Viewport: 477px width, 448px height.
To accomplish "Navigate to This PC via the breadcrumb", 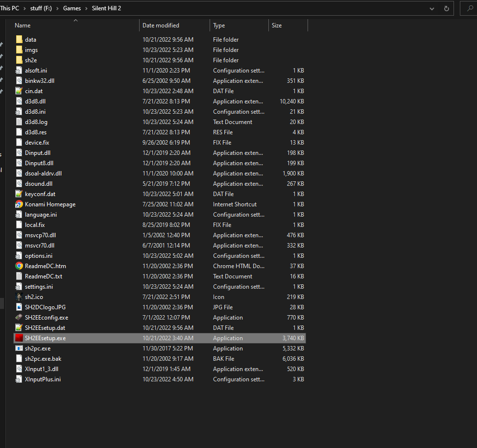I will (11, 8).
